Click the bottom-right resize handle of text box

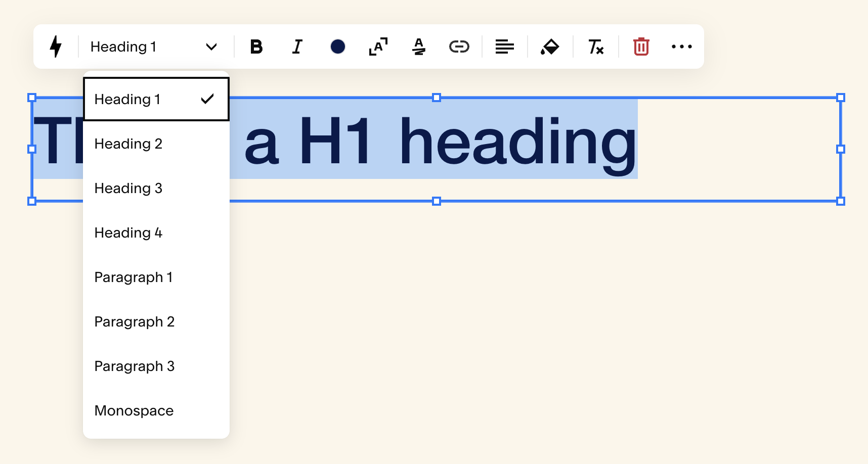pyautogui.click(x=841, y=201)
